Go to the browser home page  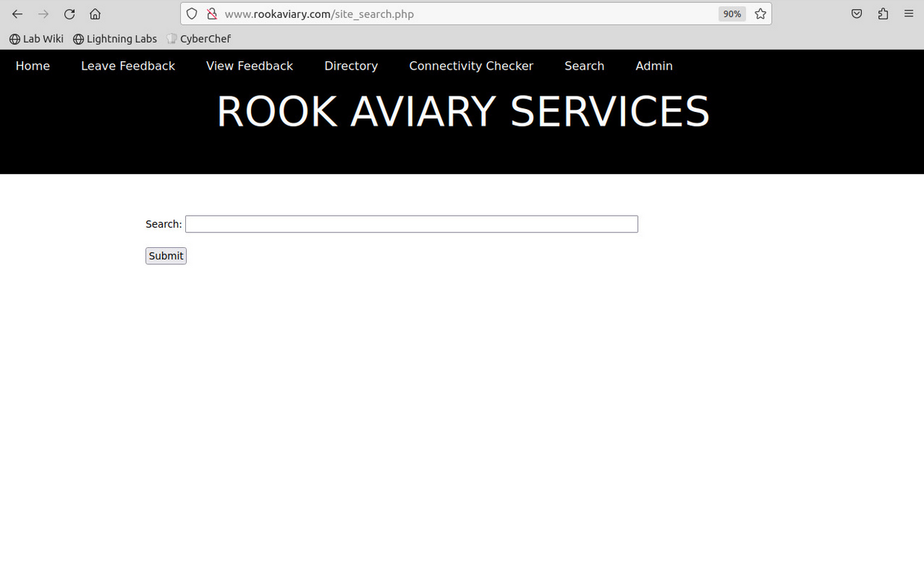point(95,14)
